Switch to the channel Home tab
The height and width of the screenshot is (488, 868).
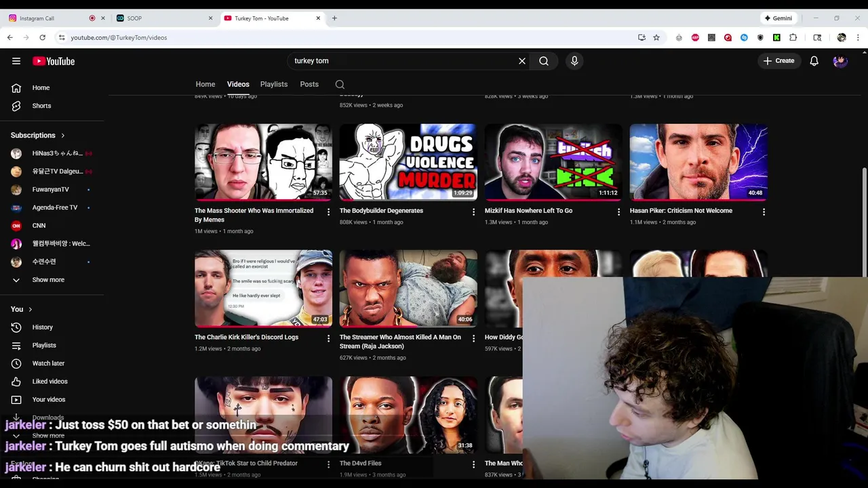click(205, 84)
